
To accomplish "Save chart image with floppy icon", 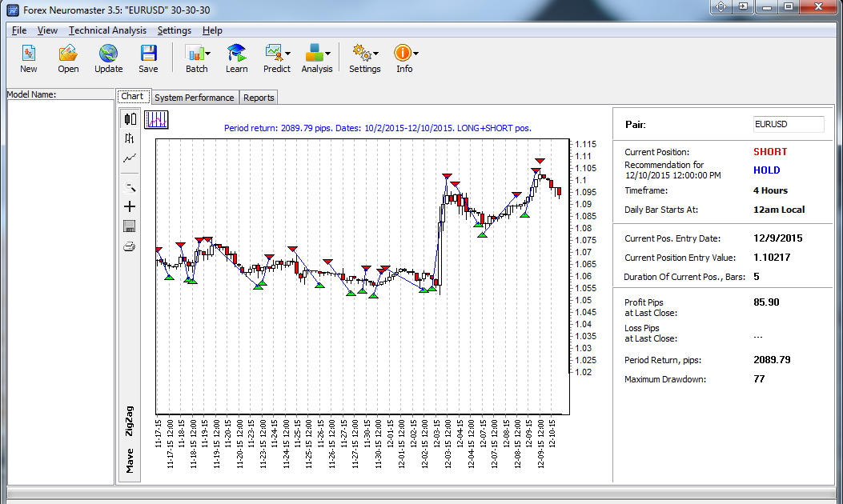I will pyautogui.click(x=130, y=226).
